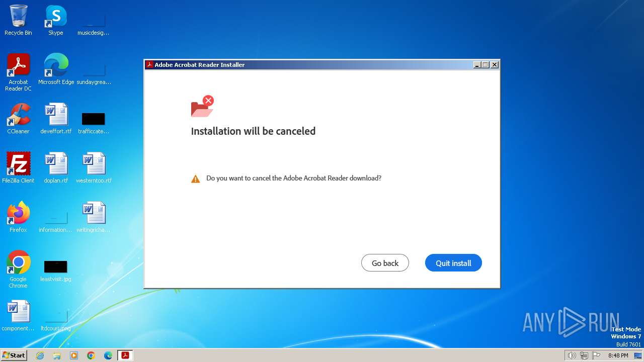This screenshot has height=362, width=644.
Task: Minimize the Adobe Acrobat Reader Installer window
Action: click(x=477, y=65)
